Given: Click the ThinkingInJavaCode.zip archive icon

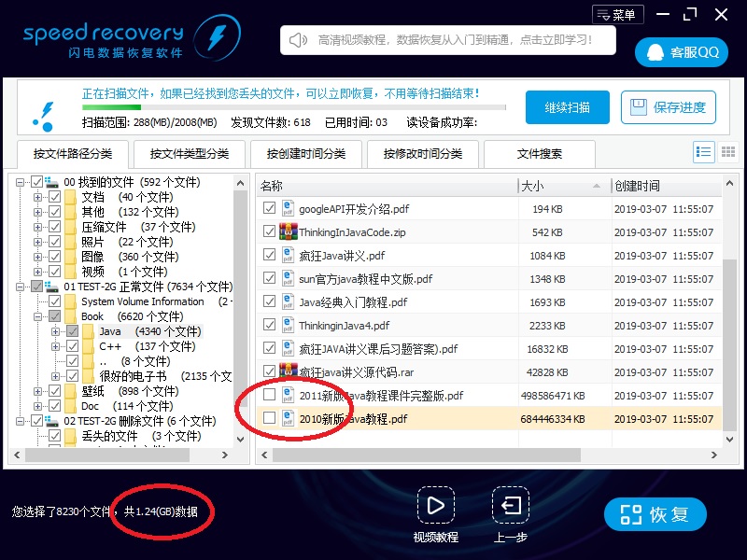Looking at the screenshot, I should [x=289, y=231].
